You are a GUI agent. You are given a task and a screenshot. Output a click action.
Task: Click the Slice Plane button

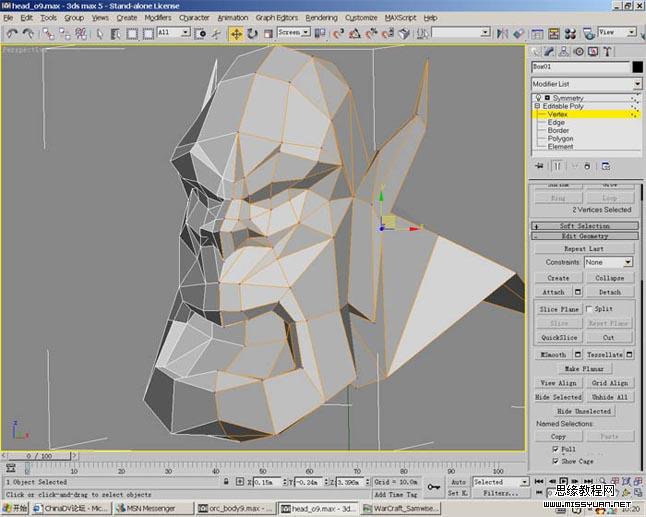(559, 309)
